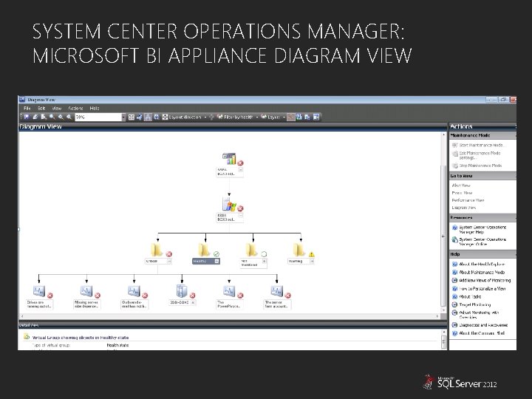Open the Actions menu
Image resolution: width=532 pixels, height=399 pixels.
75,108
